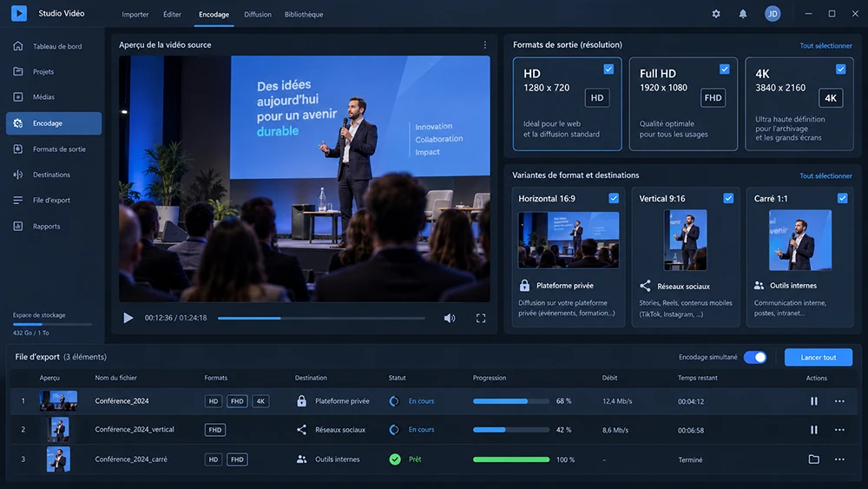Viewport: 868px width, 489px height.
Task: Click the FHD tag in Conférence_2024_vertical row
Action: [x=214, y=430]
